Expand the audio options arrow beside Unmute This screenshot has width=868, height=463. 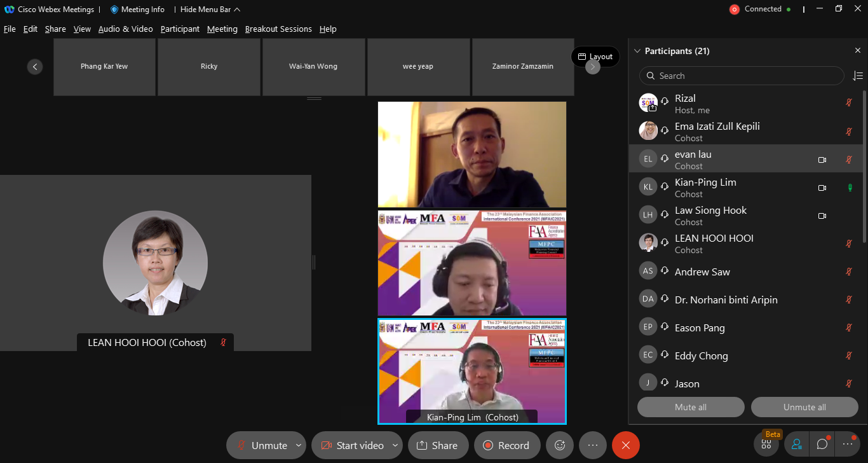pyautogui.click(x=299, y=445)
